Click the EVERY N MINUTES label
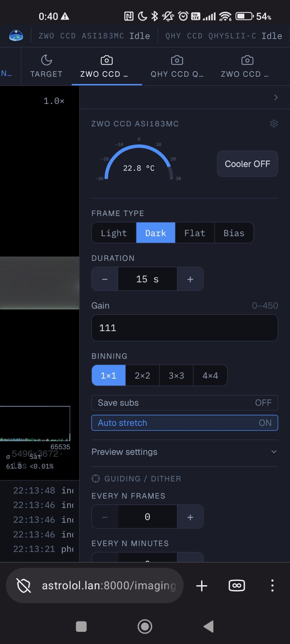 (x=130, y=543)
